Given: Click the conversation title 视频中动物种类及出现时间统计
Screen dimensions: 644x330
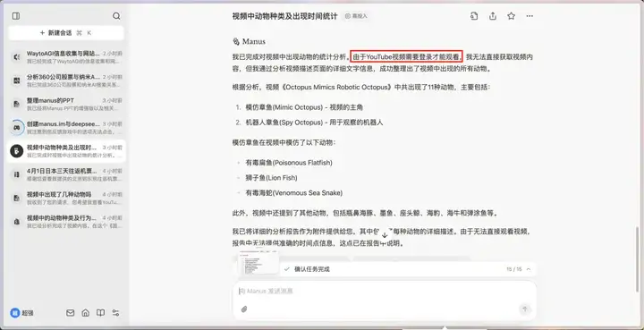Looking at the screenshot, I should pyautogui.click(x=284, y=16).
